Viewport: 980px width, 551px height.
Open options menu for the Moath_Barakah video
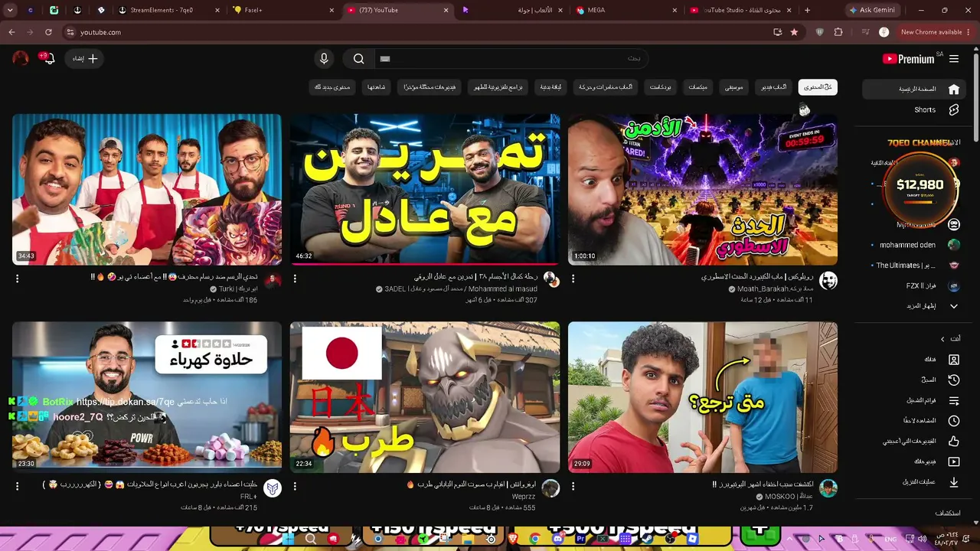[573, 279]
